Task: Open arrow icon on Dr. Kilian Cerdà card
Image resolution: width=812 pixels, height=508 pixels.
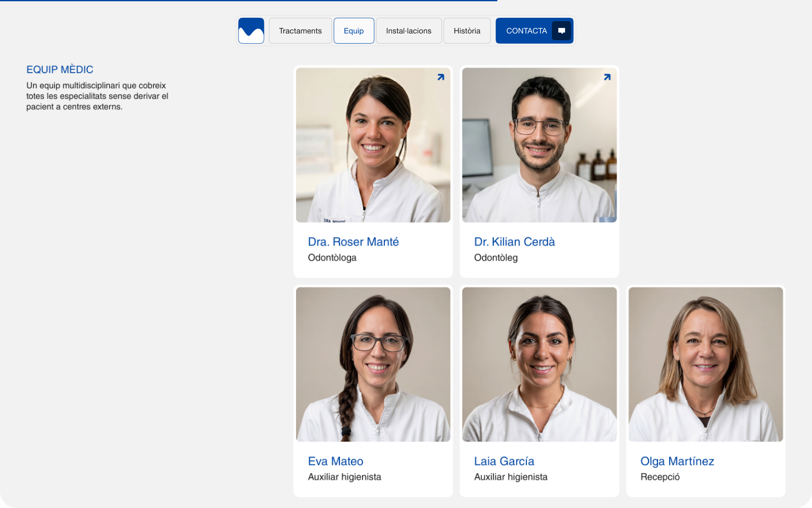Action: coord(607,77)
